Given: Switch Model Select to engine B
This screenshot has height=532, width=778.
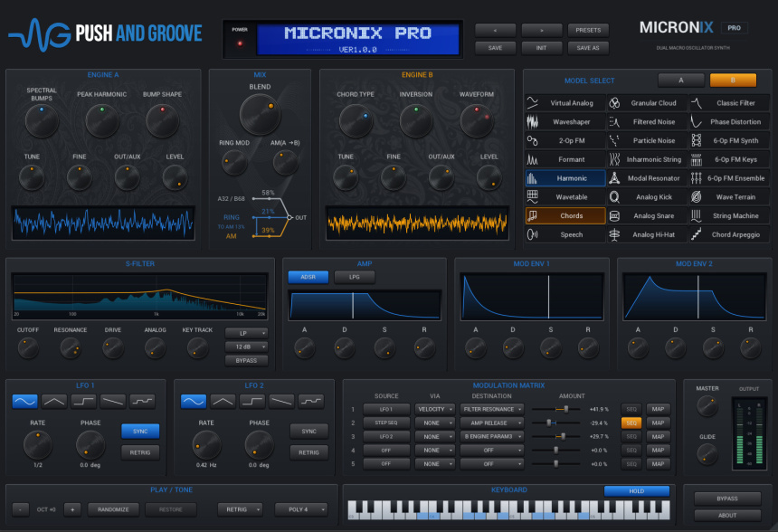Looking at the screenshot, I should tap(733, 80).
